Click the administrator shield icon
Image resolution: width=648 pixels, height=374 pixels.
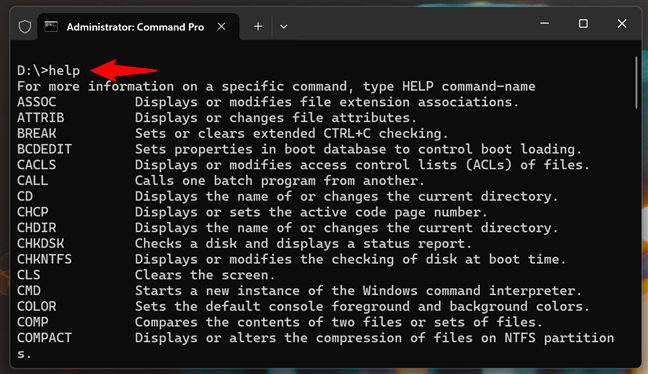[25, 27]
